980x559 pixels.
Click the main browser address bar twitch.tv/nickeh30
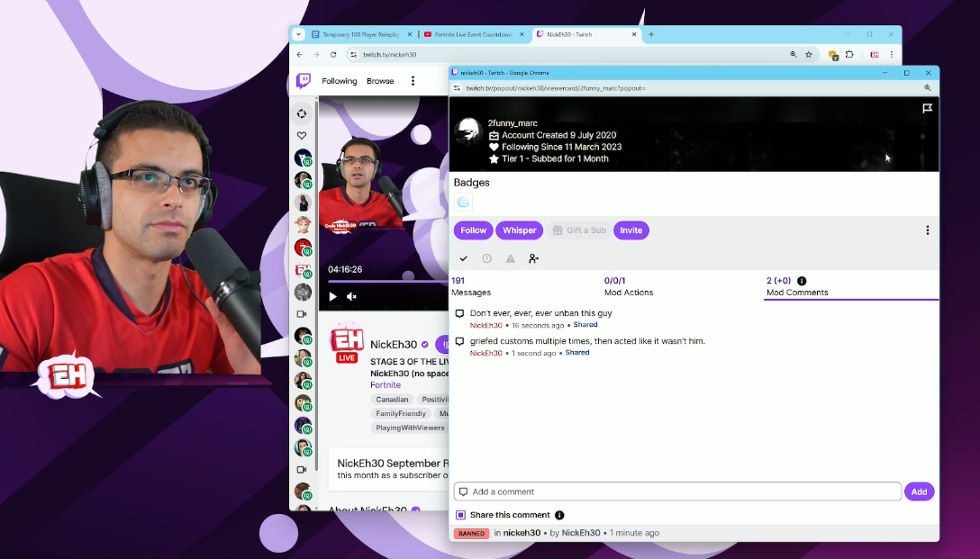coord(389,54)
